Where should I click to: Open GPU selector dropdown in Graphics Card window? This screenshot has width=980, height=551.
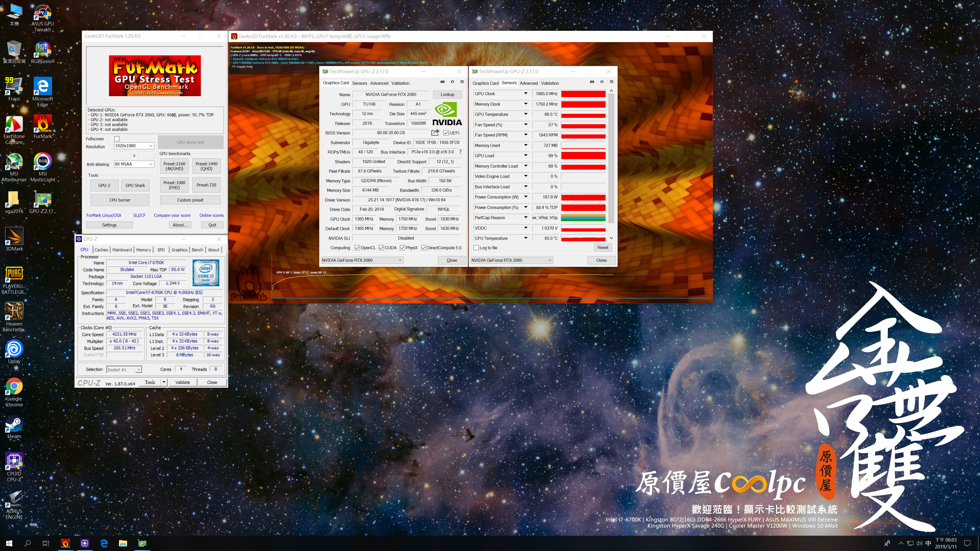click(x=362, y=260)
